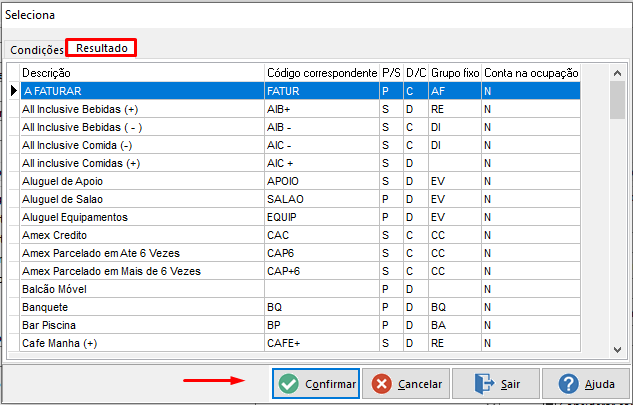Click the scrollbar up arrow
The height and width of the screenshot is (405, 633).
pyautogui.click(x=617, y=73)
